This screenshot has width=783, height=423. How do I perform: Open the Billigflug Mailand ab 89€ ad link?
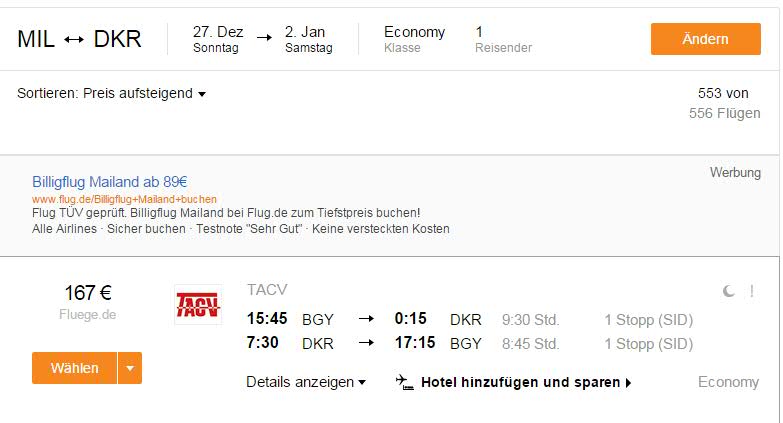[109, 182]
